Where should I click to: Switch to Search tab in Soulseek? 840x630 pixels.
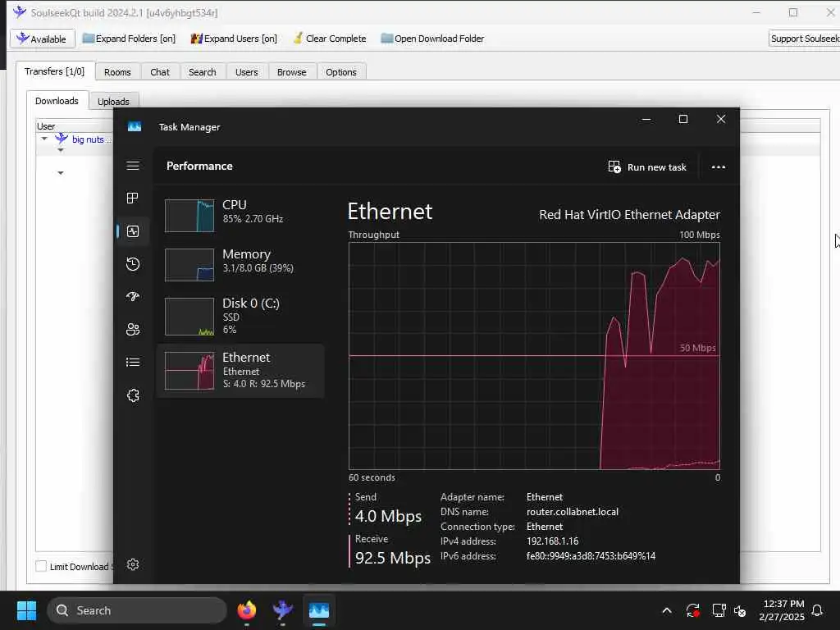click(x=202, y=72)
